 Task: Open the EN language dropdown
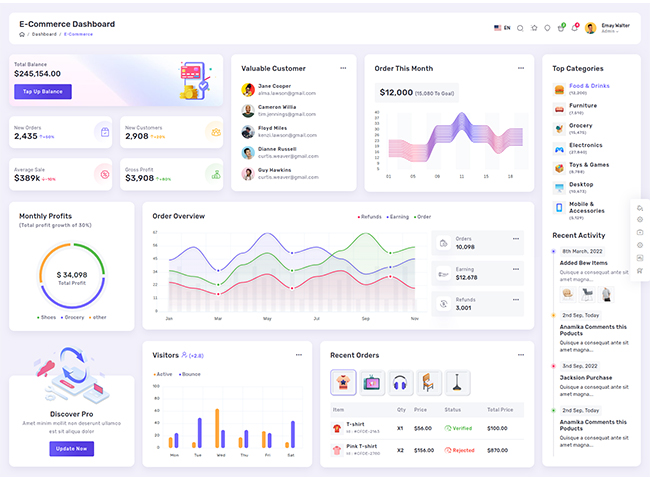tap(503, 28)
